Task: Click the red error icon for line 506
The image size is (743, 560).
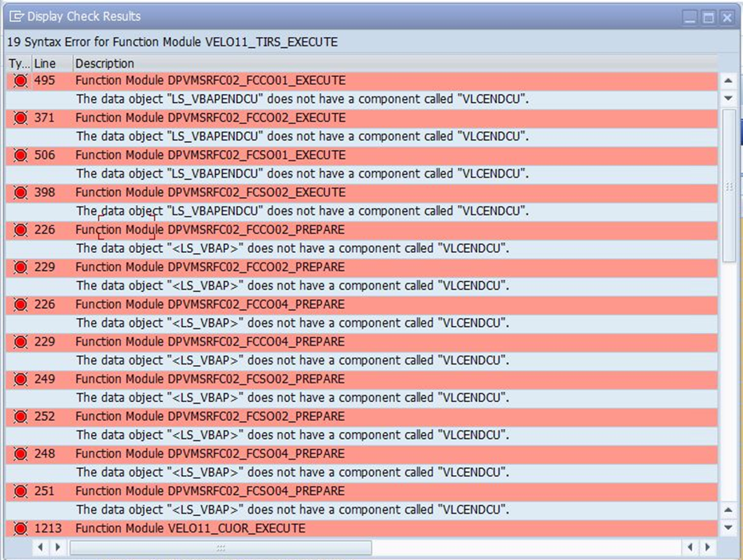Action: [x=20, y=155]
